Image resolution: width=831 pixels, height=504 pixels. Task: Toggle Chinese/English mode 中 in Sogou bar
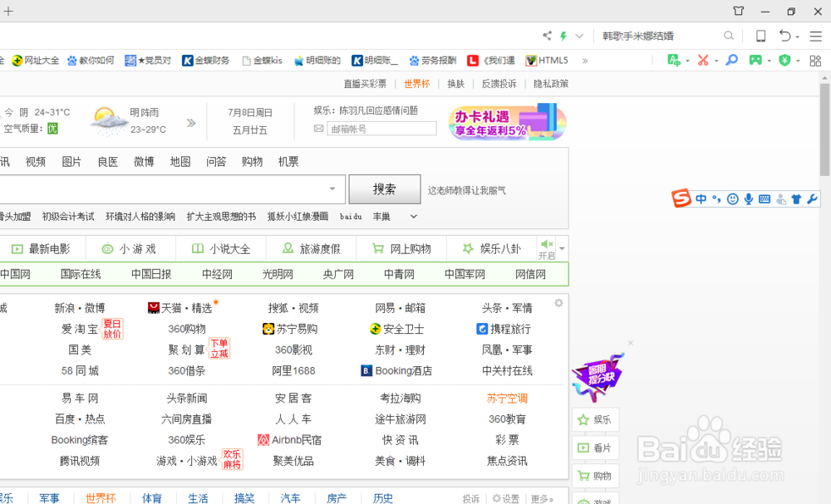click(701, 199)
